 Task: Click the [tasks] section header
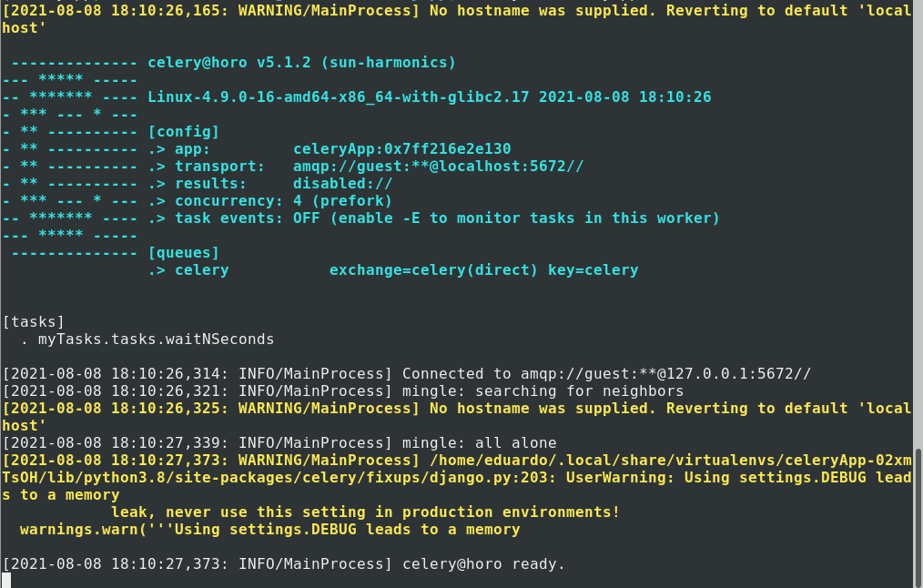(x=34, y=322)
